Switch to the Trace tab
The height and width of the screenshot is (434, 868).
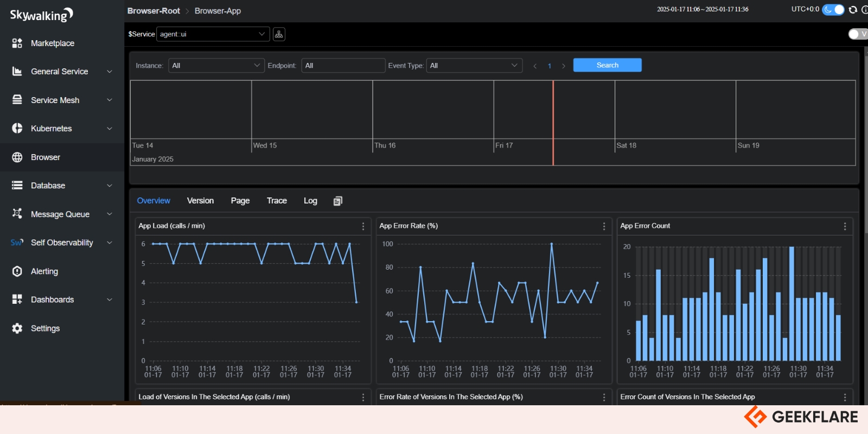[x=277, y=201]
